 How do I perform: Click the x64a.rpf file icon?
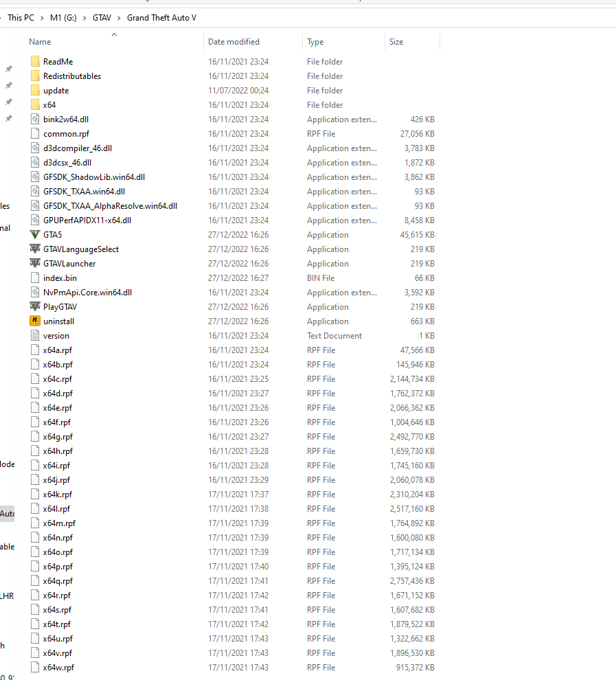35,350
